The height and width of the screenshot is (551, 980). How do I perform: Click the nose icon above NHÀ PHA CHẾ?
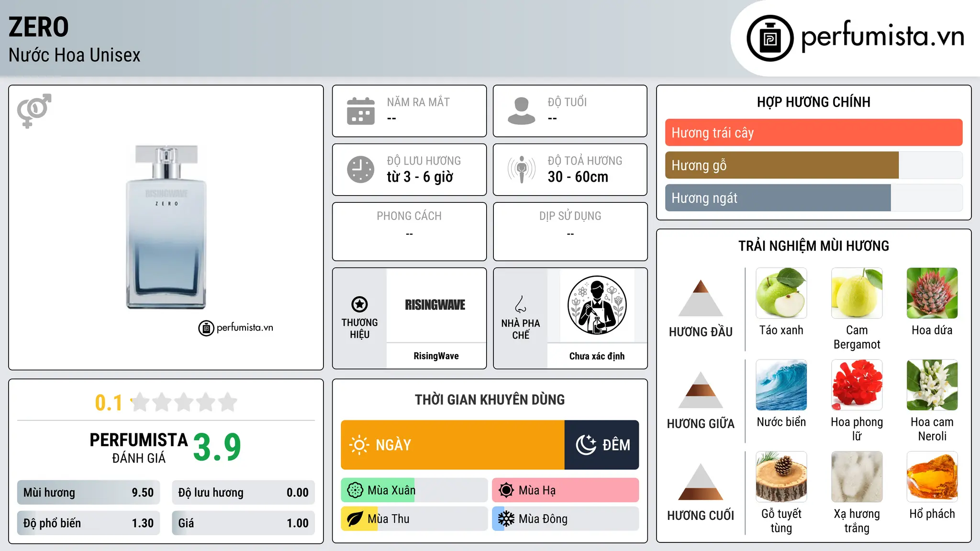point(521,304)
